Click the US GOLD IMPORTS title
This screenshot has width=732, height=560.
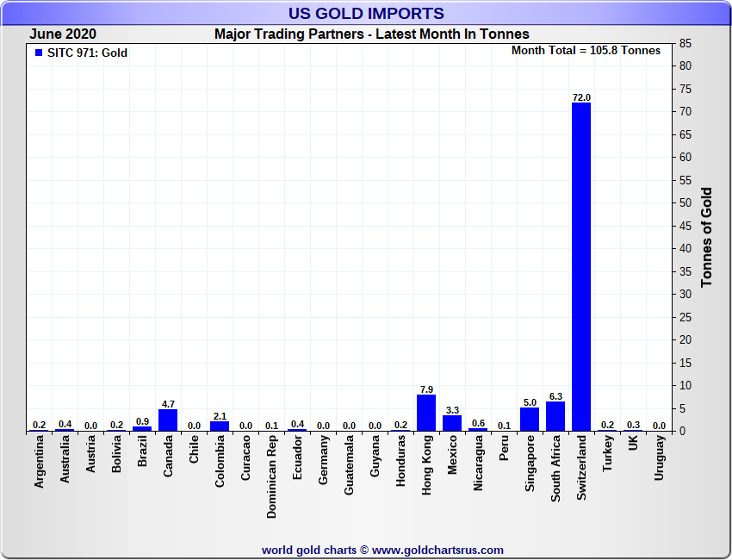[366, 13]
